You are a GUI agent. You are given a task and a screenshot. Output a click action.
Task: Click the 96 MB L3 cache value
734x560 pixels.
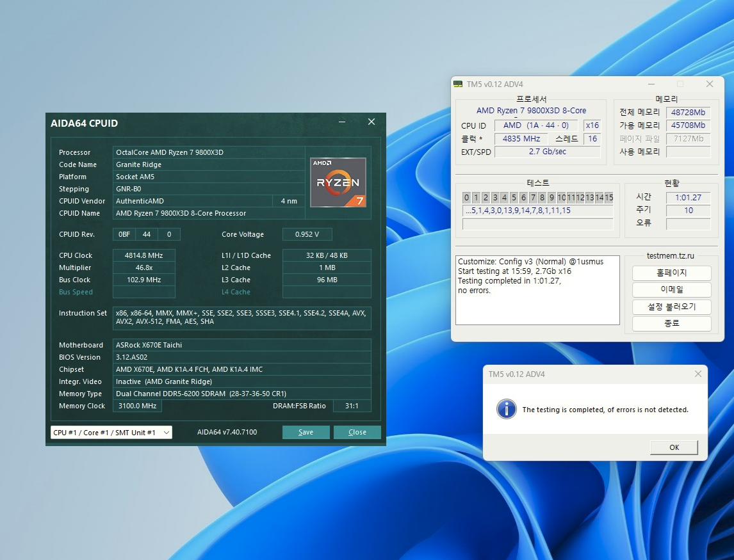[327, 280]
